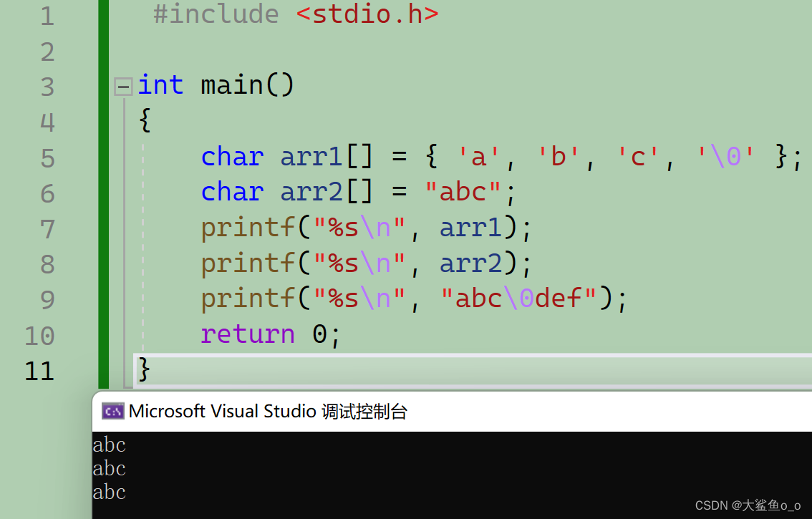Click the "%s\n" format string on line 9

click(359, 298)
